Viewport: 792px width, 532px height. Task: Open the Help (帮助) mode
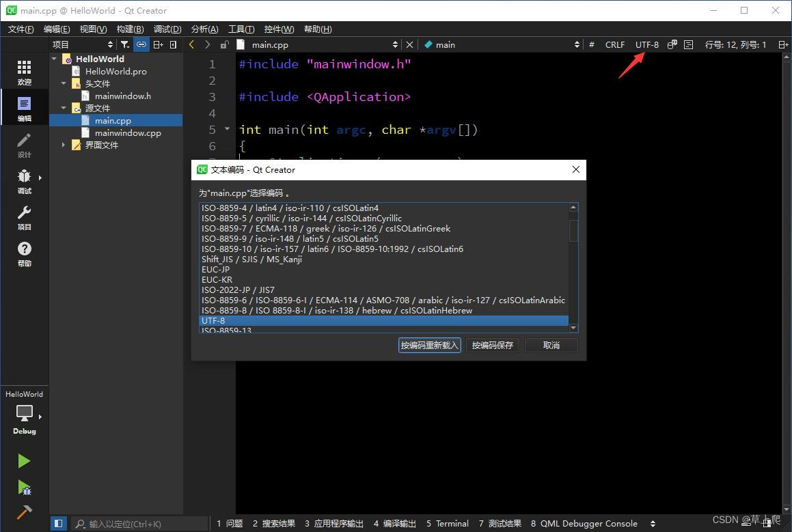[24, 254]
